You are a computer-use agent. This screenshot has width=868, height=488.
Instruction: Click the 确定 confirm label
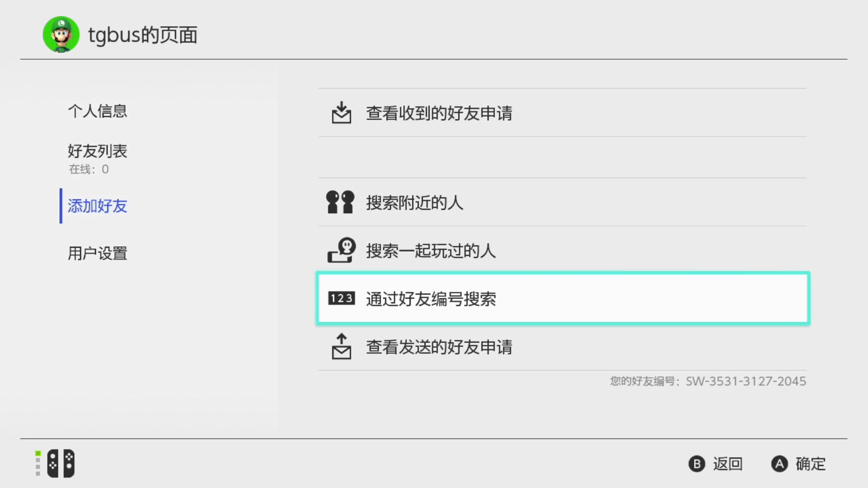tap(811, 464)
